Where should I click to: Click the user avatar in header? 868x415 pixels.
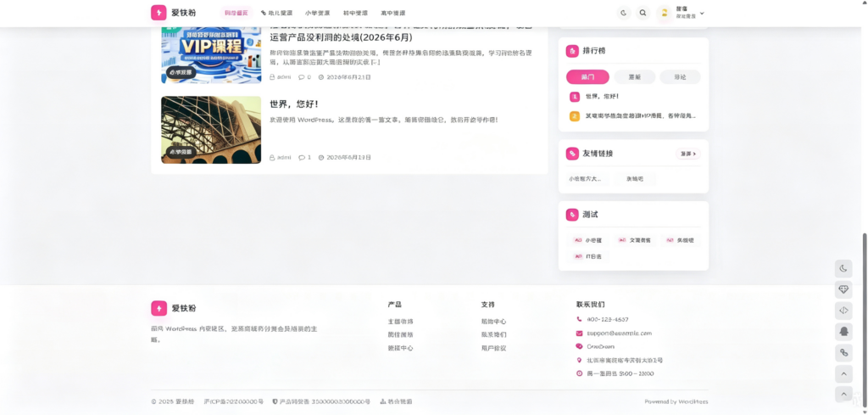(665, 13)
